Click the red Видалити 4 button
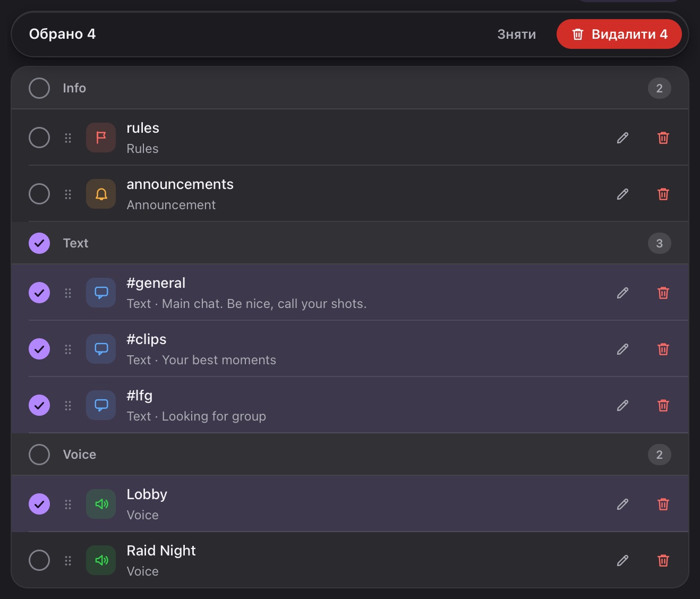Viewport: 700px width, 599px height. [619, 34]
